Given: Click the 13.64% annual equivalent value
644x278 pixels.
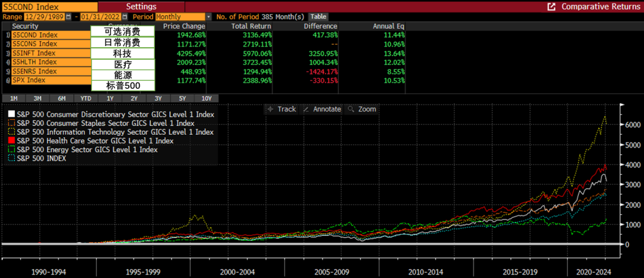Looking at the screenshot, I should pyautogui.click(x=394, y=53).
